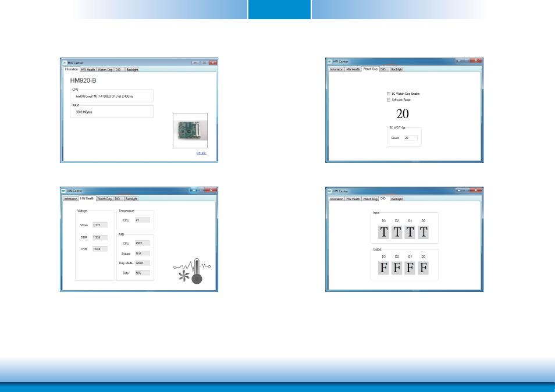The height and width of the screenshot is (392, 555).
Task: Tick the Software Reset checkbox
Action: [389, 100]
